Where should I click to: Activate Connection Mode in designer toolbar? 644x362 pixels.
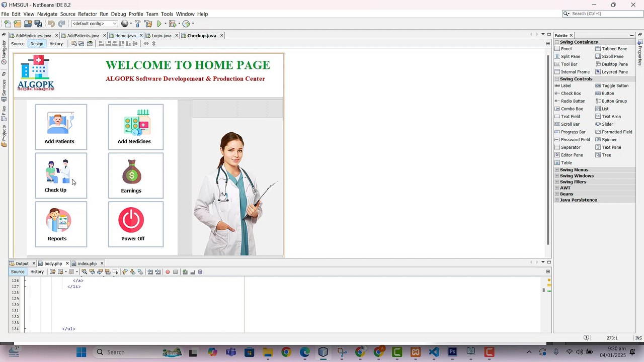pos(82,44)
